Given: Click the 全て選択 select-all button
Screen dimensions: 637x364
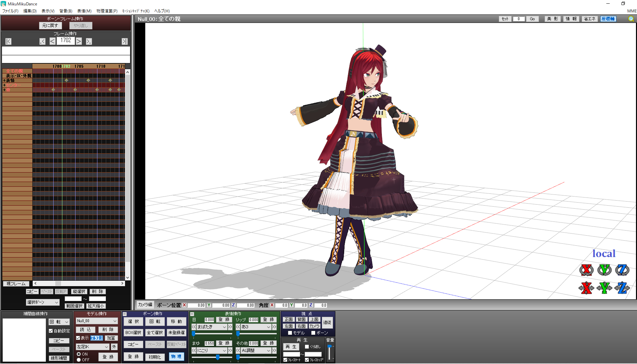Looking at the screenshot, I should 155,333.
